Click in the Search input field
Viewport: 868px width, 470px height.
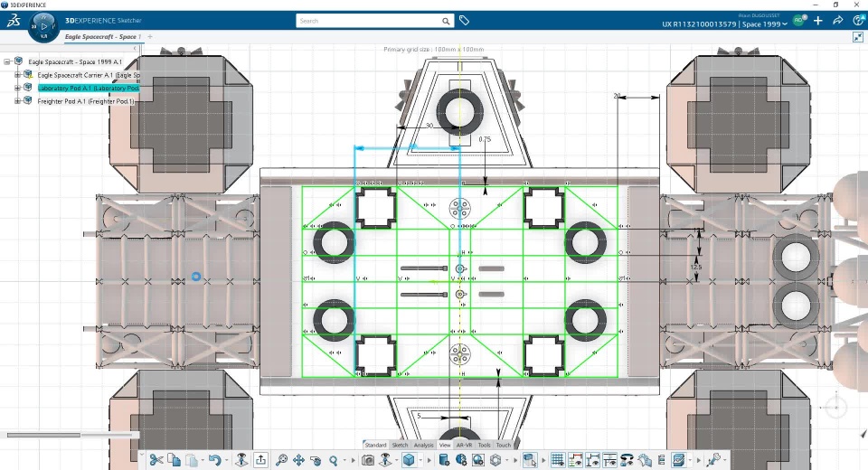click(369, 21)
